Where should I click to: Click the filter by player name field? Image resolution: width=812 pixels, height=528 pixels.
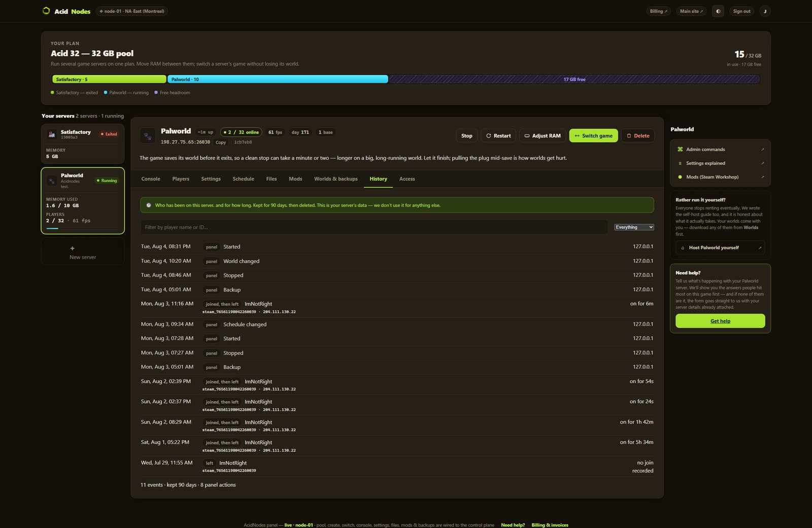click(374, 227)
